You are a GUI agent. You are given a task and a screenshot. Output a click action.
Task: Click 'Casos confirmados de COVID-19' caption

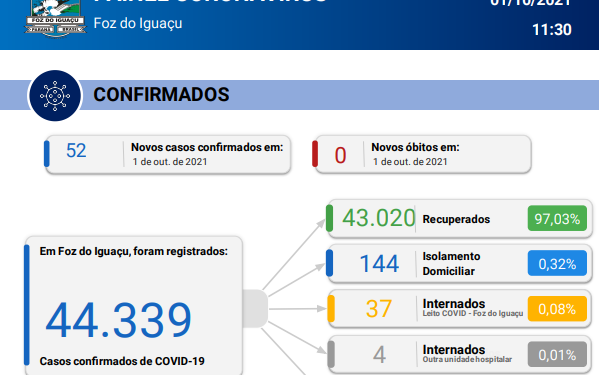[122, 361]
